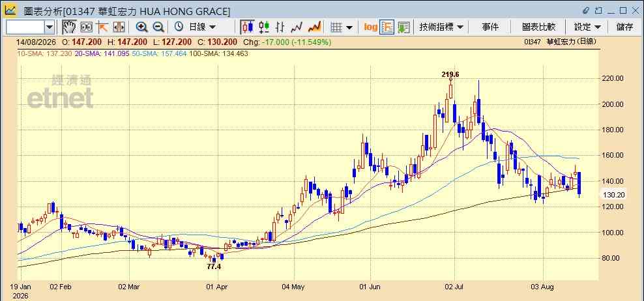Click the clock period icon
The width and height of the screenshot is (644, 301).
click(x=179, y=27)
